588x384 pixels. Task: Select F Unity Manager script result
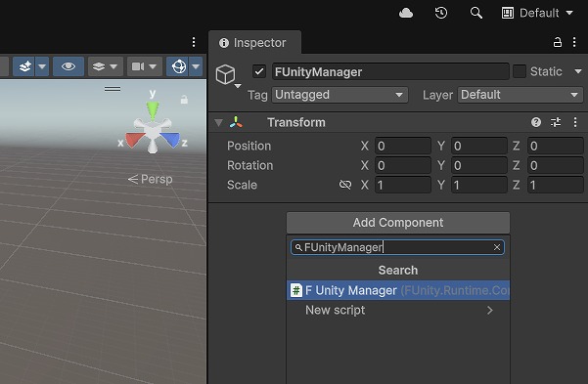coord(398,290)
